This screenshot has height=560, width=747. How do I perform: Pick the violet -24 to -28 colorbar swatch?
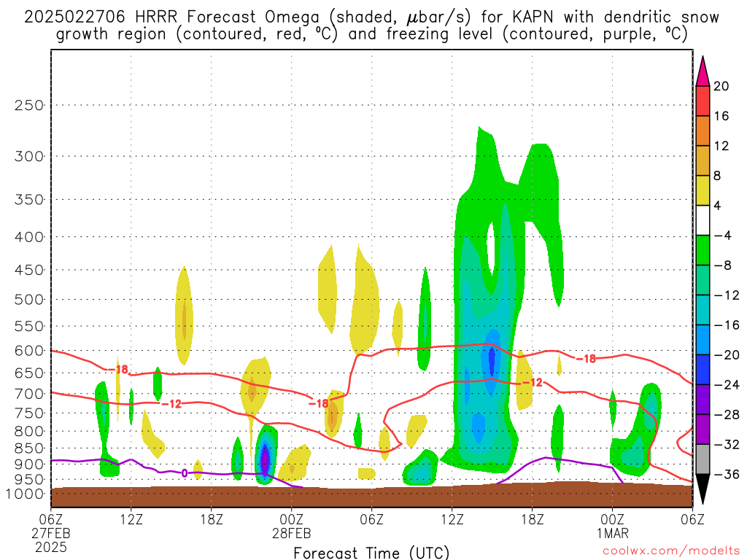tap(703, 400)
